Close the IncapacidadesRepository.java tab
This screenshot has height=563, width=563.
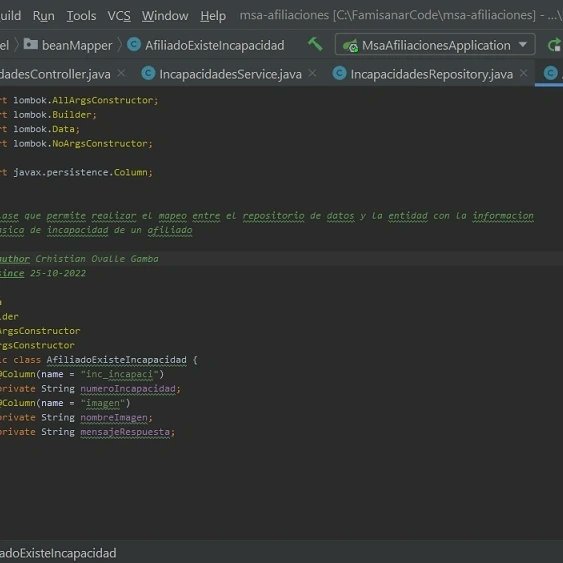click(524, 73)
